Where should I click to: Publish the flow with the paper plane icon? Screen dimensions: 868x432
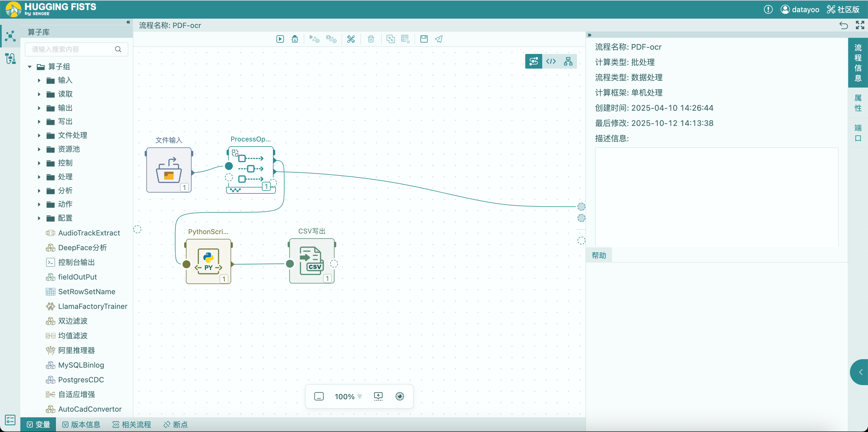pos(439,39)
